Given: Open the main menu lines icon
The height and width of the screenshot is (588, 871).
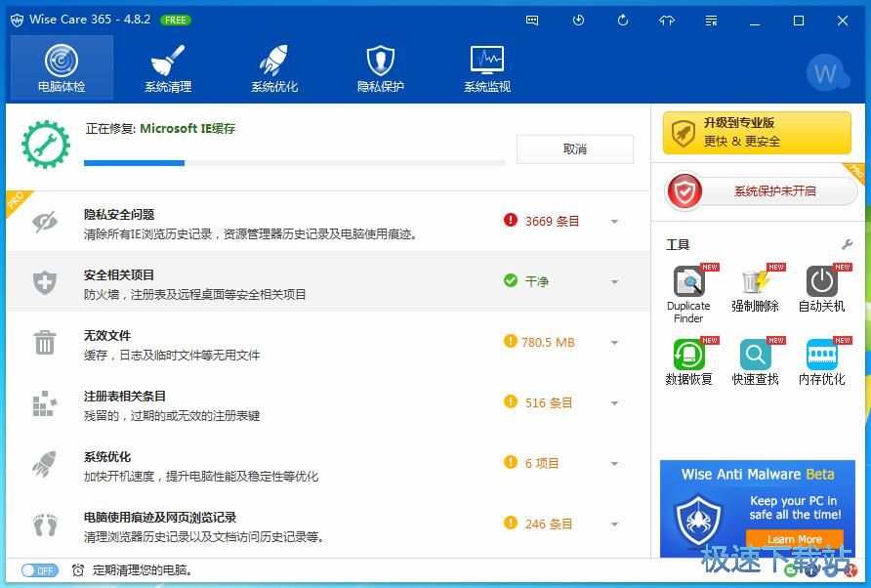Looking at the screenshot, I should [711, 21].
